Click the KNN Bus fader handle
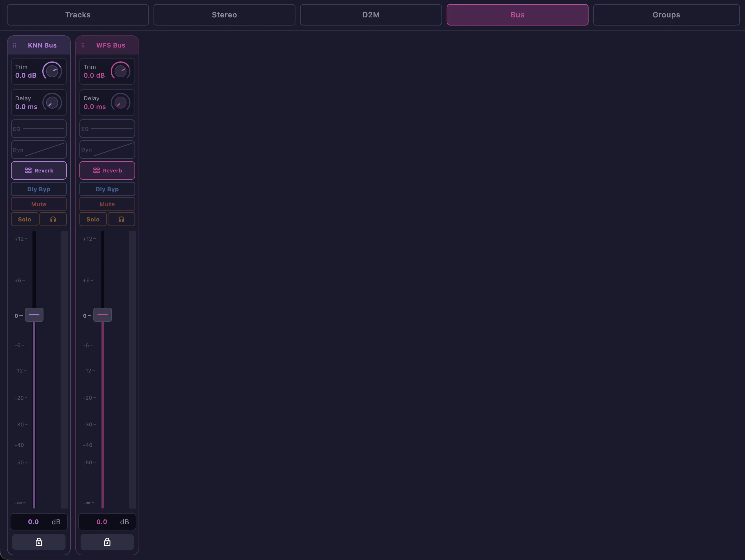The height and width of the screenshot is (560, 745). pyautogui.click(x=34, y=315)
